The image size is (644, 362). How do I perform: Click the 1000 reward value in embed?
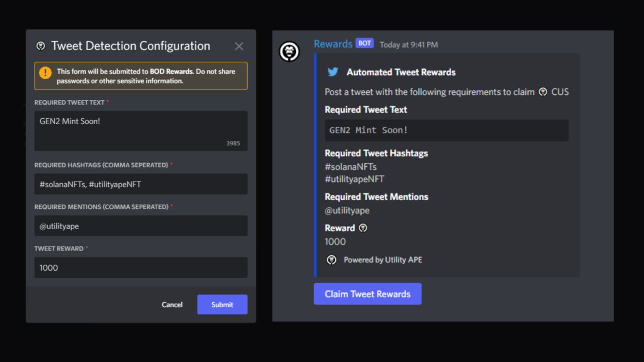pyautogui.click(x=335, y=242)
